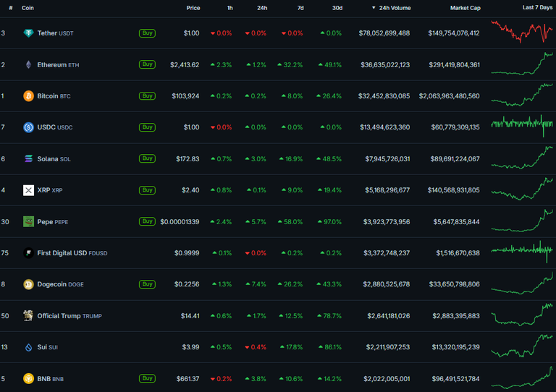The width and height of the screenshot is (556, 392).
Task: Click the Solana logo icon
Action: pos(28,158)
